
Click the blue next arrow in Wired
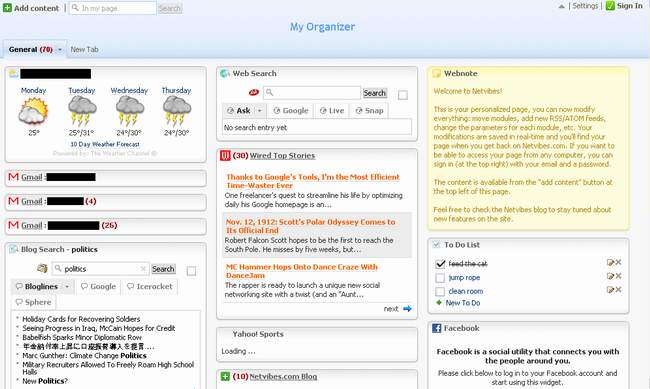pyautogui.click(x=407, y=309)
